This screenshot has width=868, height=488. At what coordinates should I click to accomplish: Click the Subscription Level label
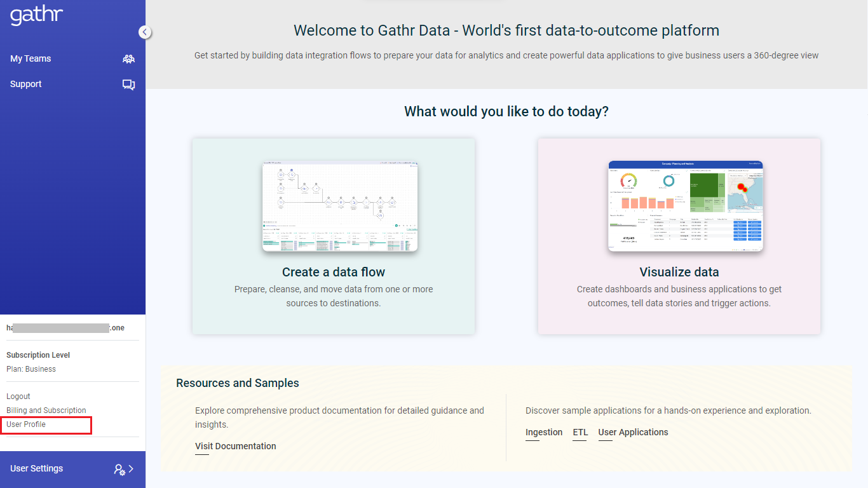click(x=38, y=355)
